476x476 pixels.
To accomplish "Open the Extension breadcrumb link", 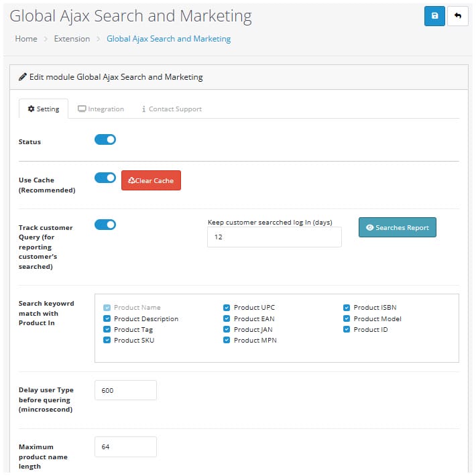I will [72, 39].
